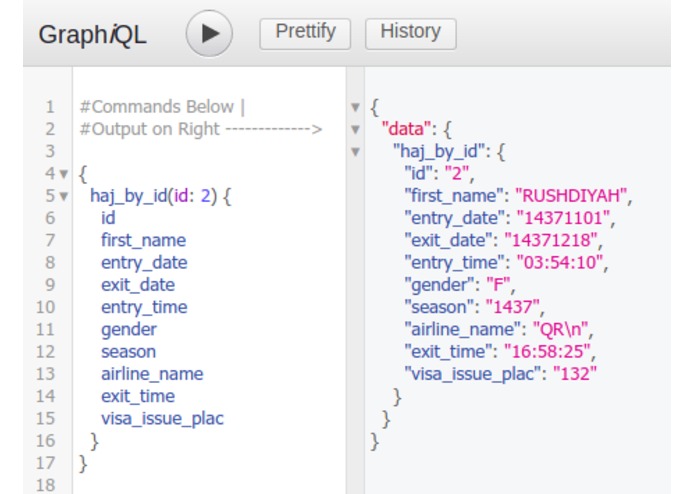Viewport: 695px width, 494px height.
Task: Click entry_date field in query editor
Action: point(144,263)
